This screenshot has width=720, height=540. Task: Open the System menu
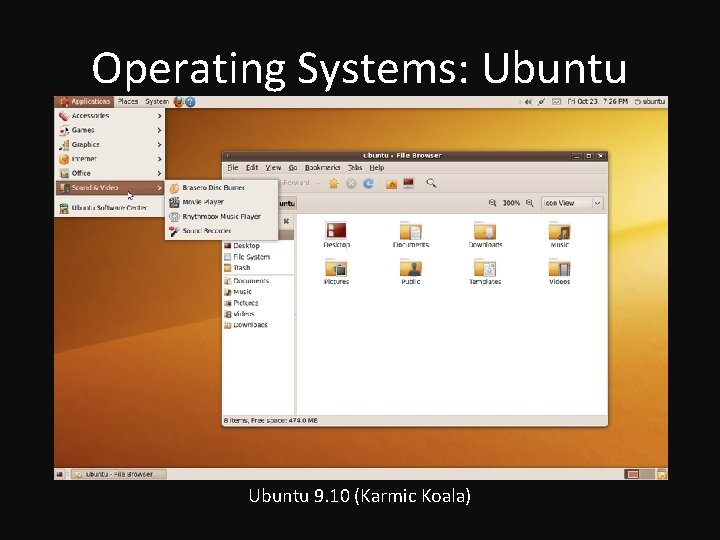coord(157,101)
